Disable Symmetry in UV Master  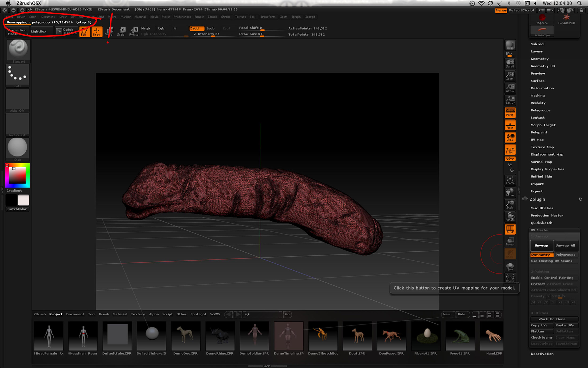(542, 255)
